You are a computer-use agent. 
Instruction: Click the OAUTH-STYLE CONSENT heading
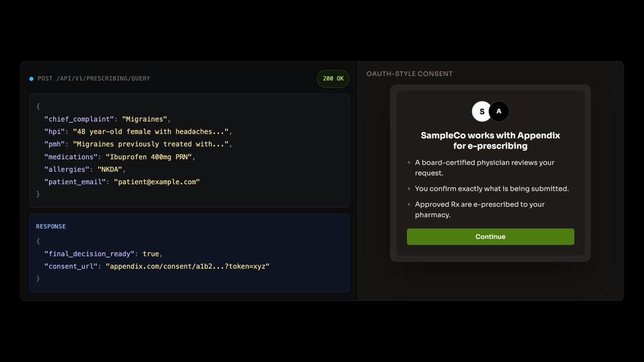coord(409,74)
